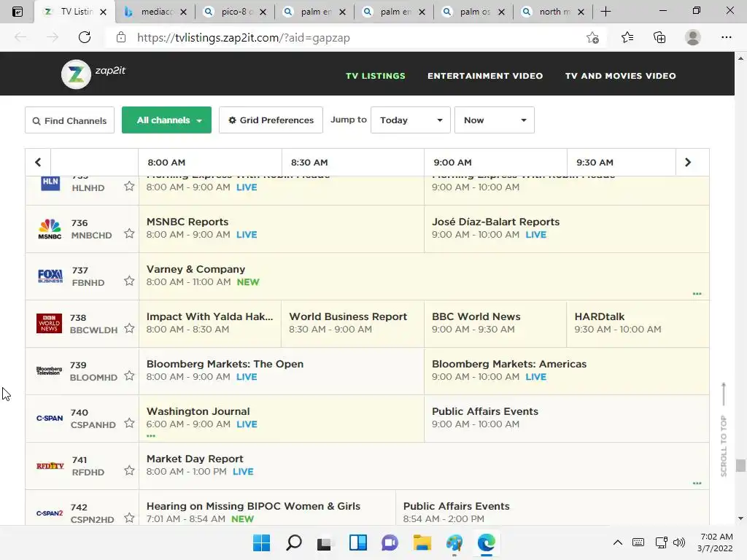Open browser Settings and more menu
The height and width of the screenshot is (560, 747).
[726, 37]
